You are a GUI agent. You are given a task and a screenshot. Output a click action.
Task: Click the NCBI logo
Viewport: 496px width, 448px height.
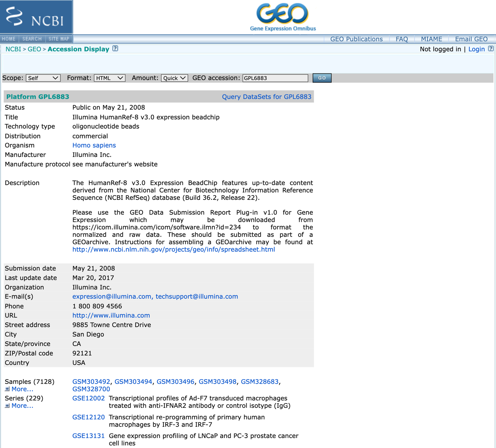click(x=36, y=17)
